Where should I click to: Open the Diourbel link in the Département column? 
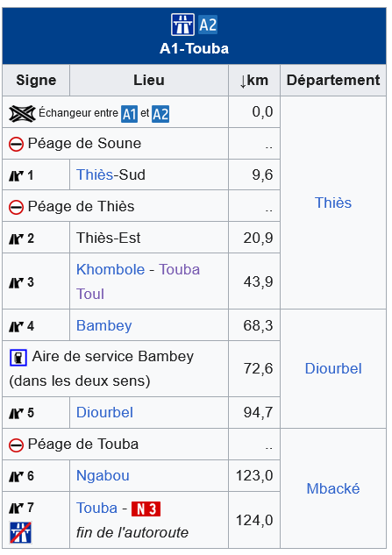click(333, 369)
